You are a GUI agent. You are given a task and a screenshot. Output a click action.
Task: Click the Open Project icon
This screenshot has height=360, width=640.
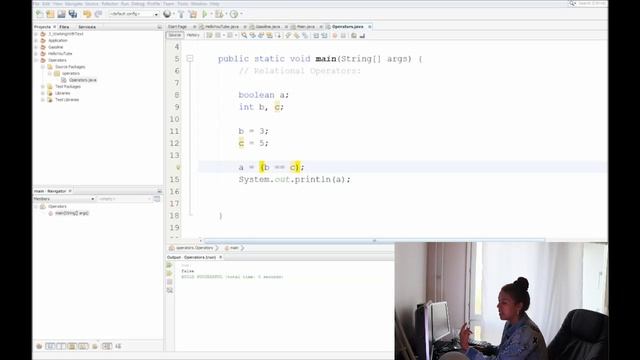pos(61,14)
